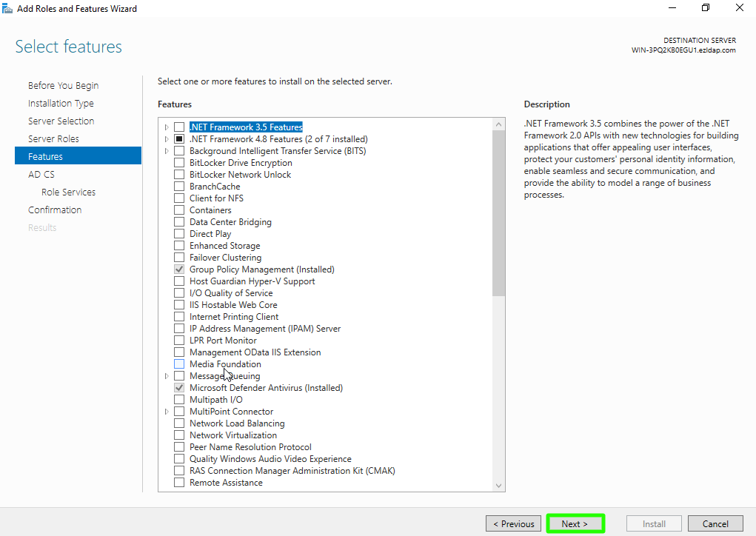This screenshot has width=756, height=536.
Task: Expand the .NET Framework 3.5 Features node
Action: point(167,127)
